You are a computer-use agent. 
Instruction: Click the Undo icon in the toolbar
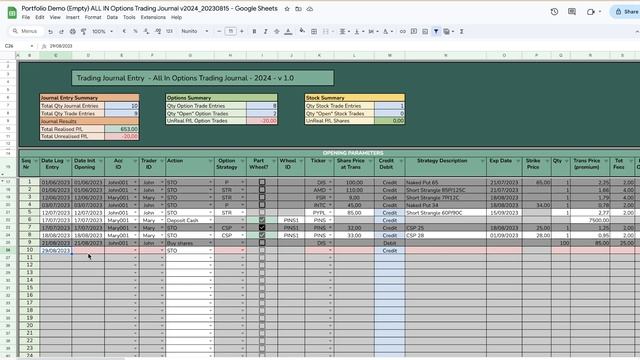50,31
